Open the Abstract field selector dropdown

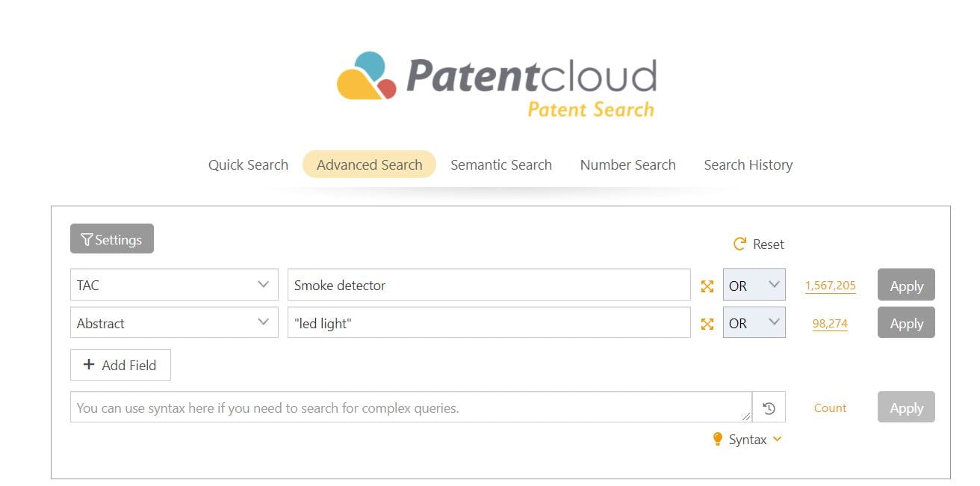coord(173,322)
